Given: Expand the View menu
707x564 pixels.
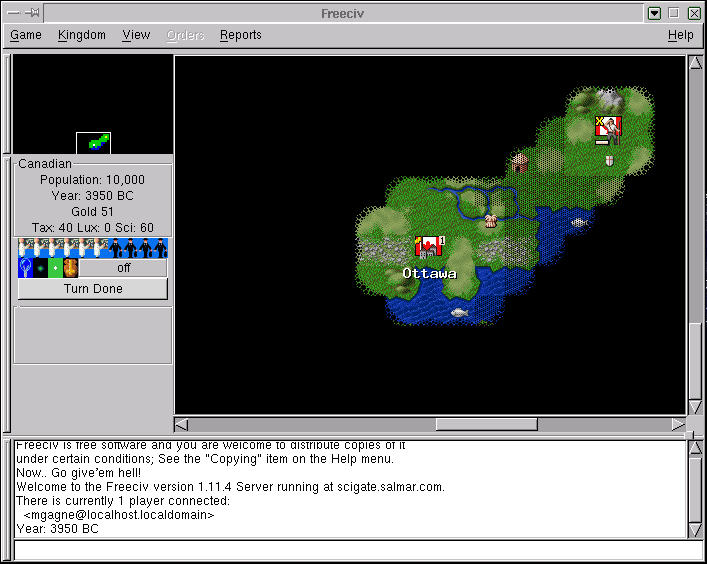Looking at the screenshot, I should pos(136,35).
